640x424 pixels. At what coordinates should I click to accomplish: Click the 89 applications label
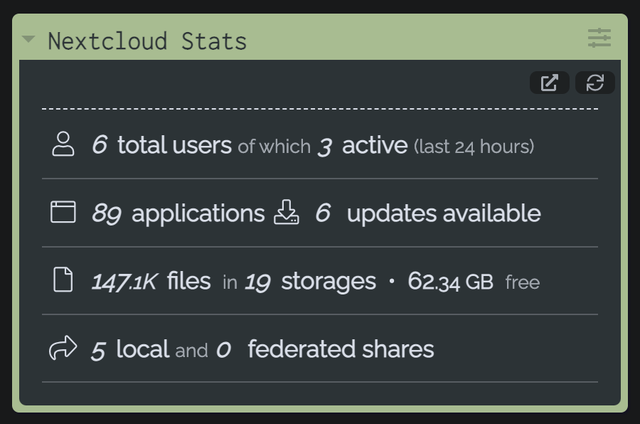coord(178,213)
